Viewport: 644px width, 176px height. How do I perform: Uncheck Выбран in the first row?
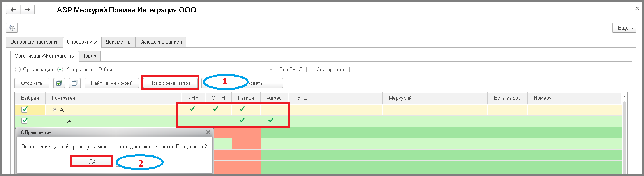tap(25, 109)
